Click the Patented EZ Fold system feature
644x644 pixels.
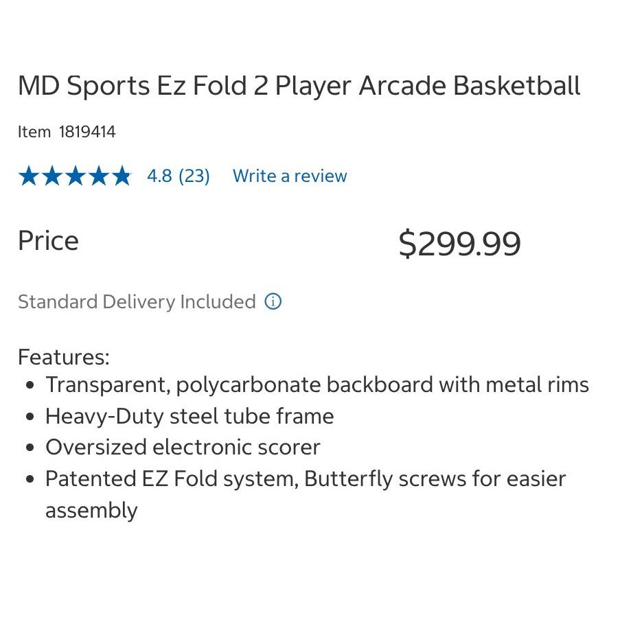coord(305,479)
